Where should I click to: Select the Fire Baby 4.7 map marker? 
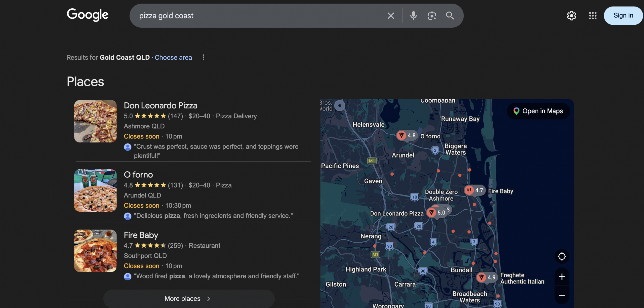(x=474, y=190)
